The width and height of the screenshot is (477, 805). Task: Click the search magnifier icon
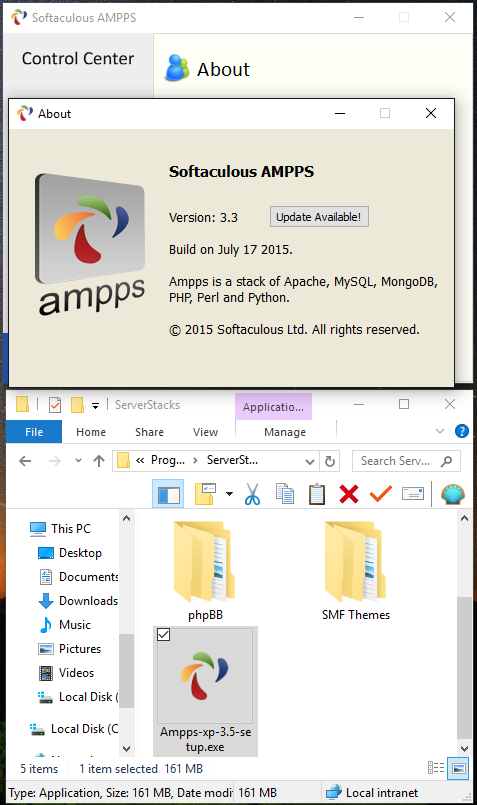[x=447, y=461]
